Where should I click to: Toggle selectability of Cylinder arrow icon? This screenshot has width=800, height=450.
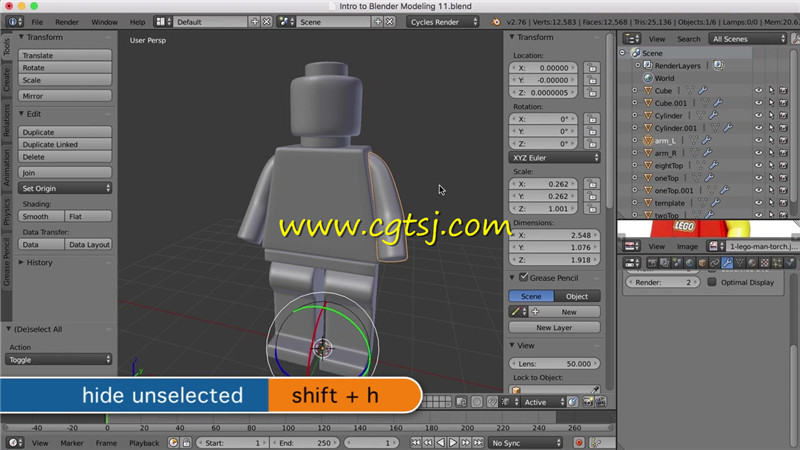[771, 115]
